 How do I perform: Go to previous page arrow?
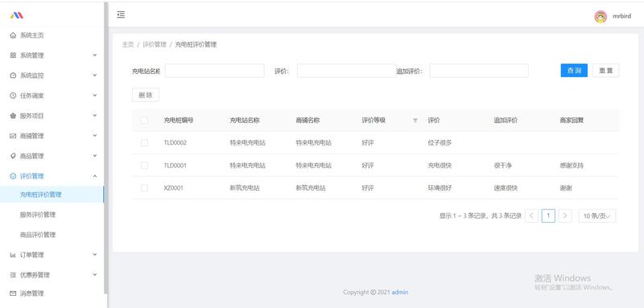pos(531,216)
